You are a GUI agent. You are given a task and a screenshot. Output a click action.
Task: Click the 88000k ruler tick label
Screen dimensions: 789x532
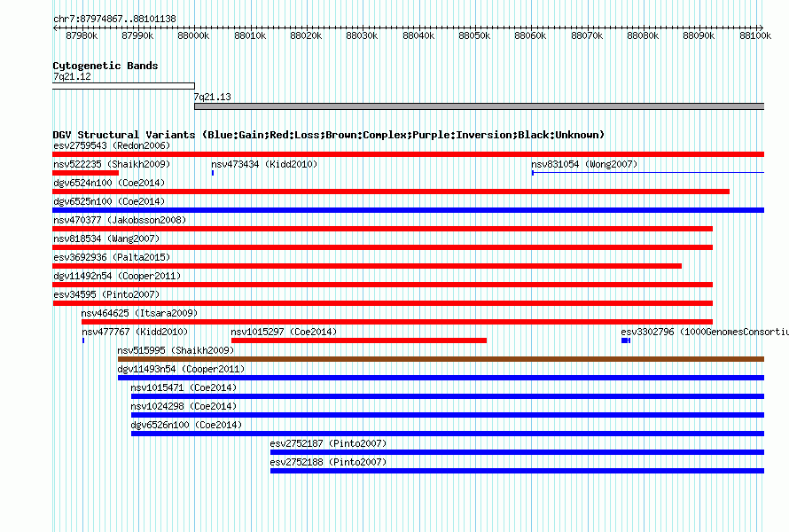pos(194,35)
